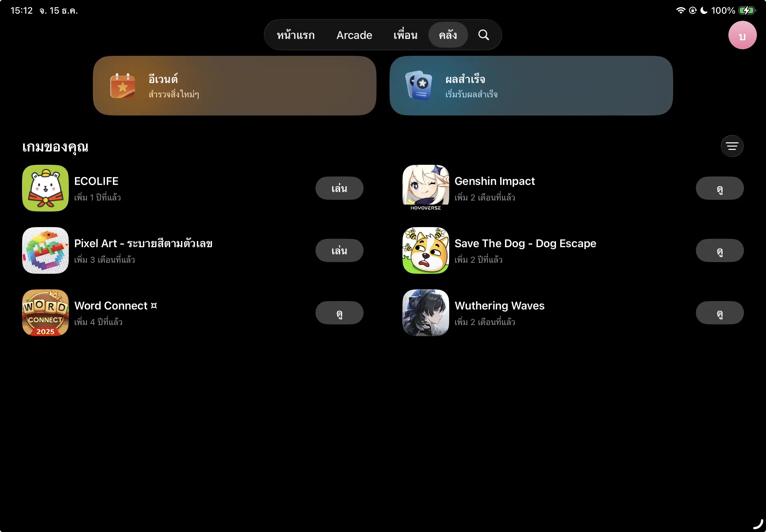Open the search magnifier icon
Image resolution: width=766 pixels, height=532 pixels.
483,35
